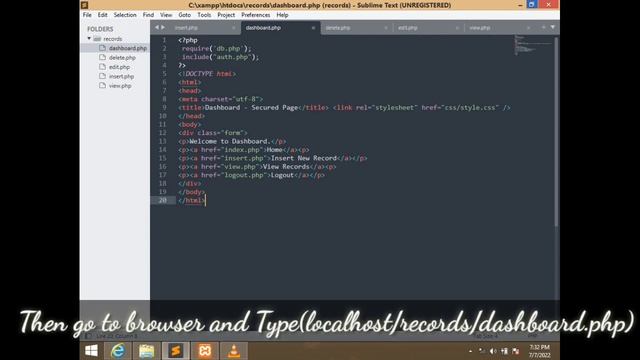Click line number 9 in gutter
This screenshot has width=640, height=360.
tap(164, 107)
